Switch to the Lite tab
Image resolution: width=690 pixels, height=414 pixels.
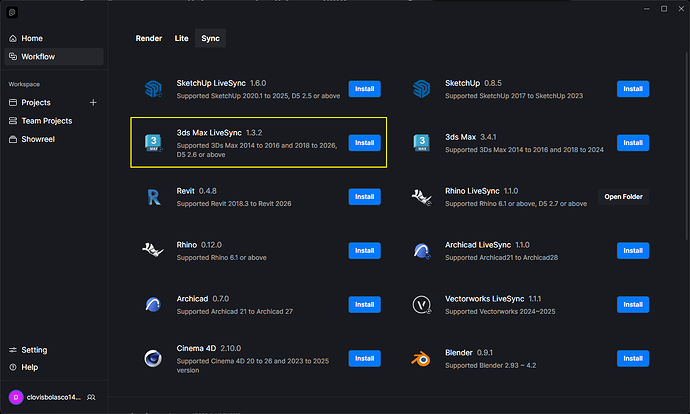(x=181, y=39)
